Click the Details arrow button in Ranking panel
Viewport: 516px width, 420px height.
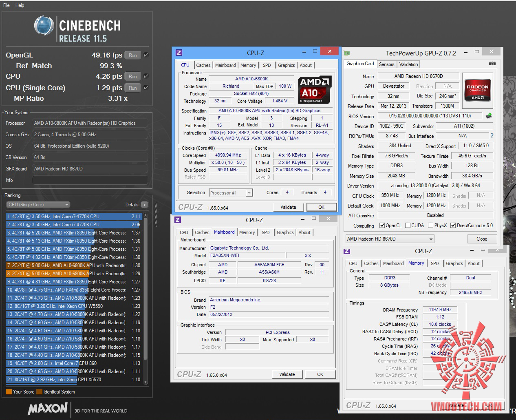pyautogui.click(x=145, y=205)
